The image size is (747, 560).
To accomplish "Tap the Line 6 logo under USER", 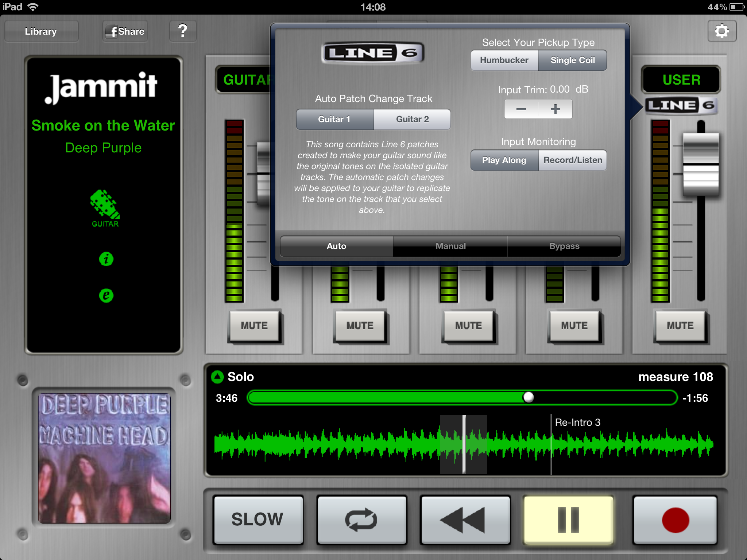I will [681, 106].
